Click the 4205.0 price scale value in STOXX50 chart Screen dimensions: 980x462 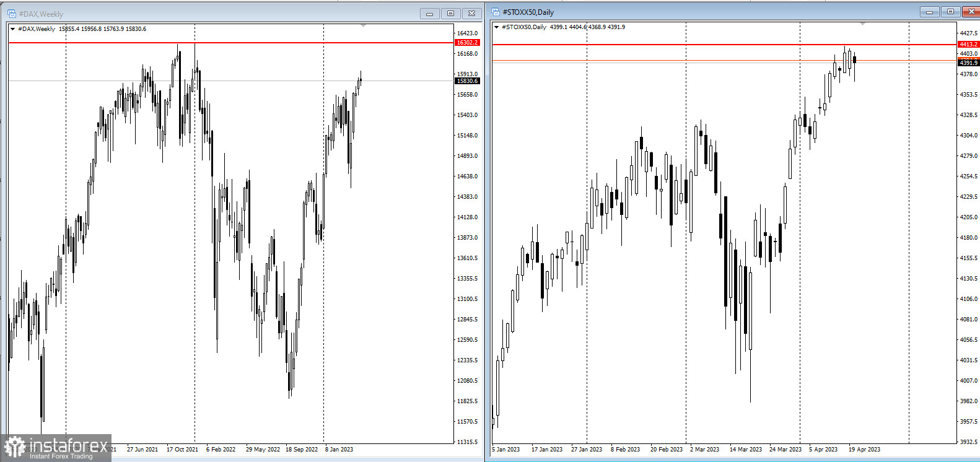tap(968, 217)
